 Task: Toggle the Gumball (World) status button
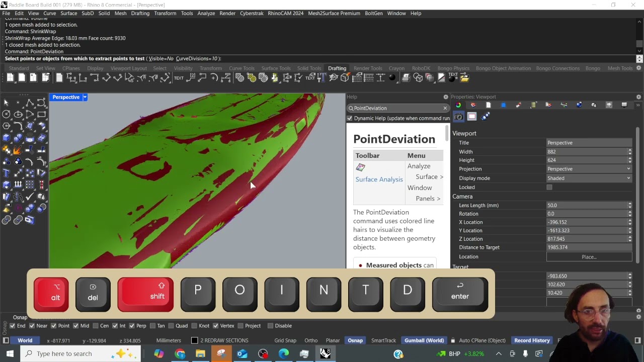[x=424, y=340]
